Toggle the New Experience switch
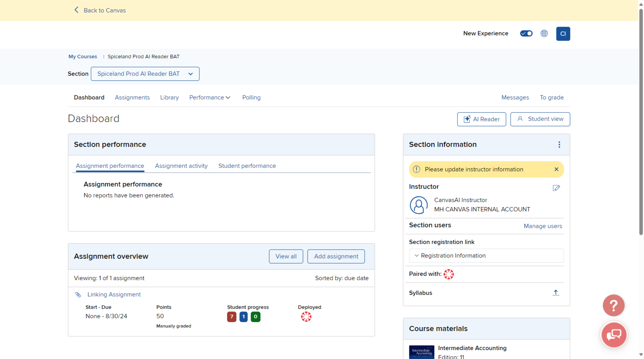 tap(526, 33)
